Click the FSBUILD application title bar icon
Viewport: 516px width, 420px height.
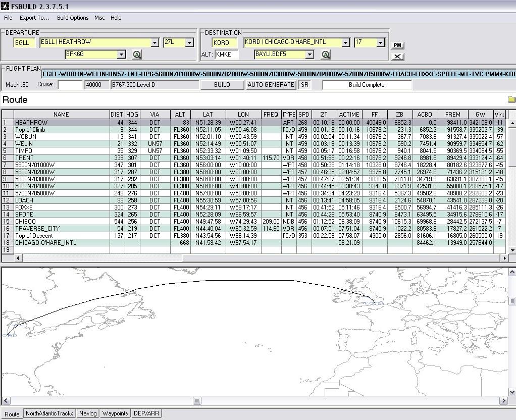5,6
